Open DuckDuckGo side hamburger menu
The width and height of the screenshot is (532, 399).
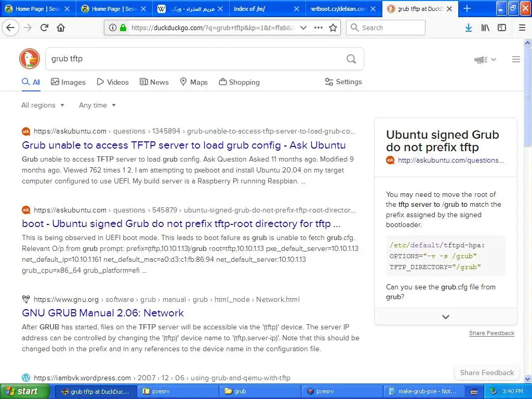516,59
